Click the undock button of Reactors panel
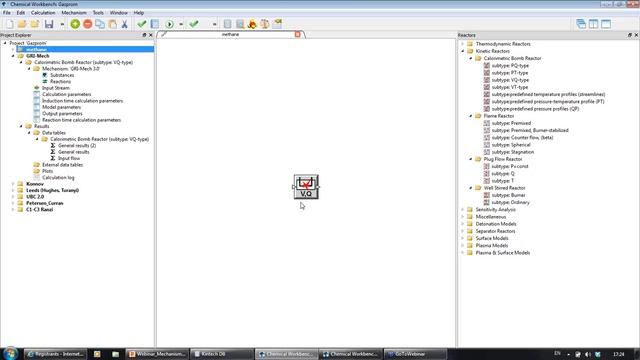 pyautogui.click(x=629, y=35)
